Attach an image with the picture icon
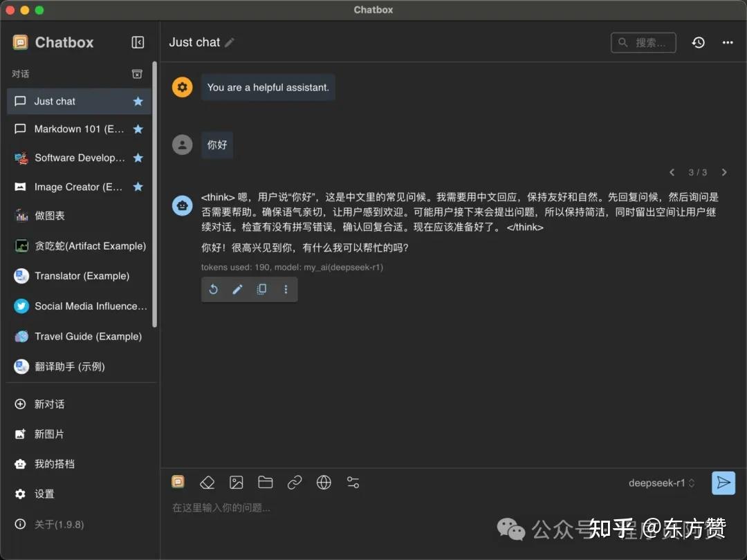Image resolution: width=747 pixels, height=560 pixels. [x=237, y=483]
